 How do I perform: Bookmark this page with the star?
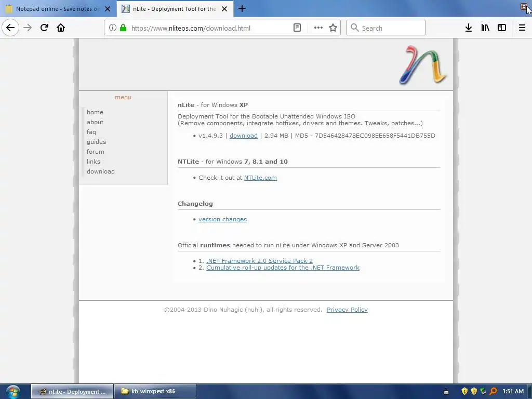click(333, 28)
